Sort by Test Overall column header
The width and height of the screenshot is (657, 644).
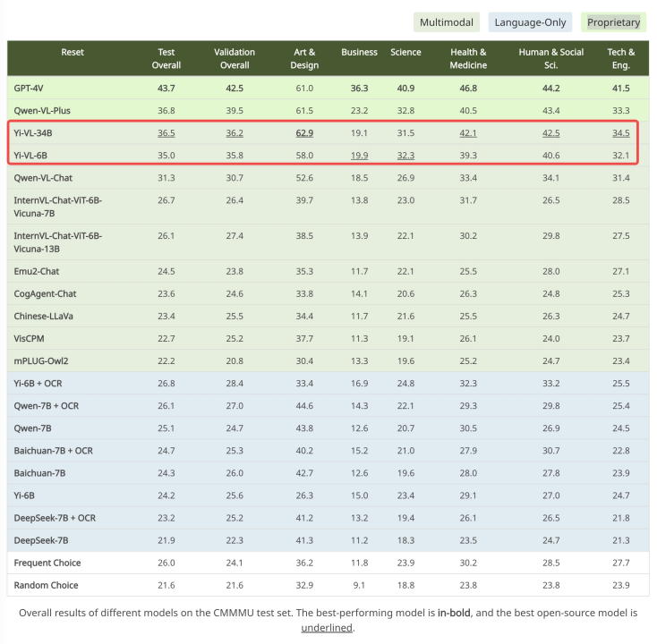(166, 59)
